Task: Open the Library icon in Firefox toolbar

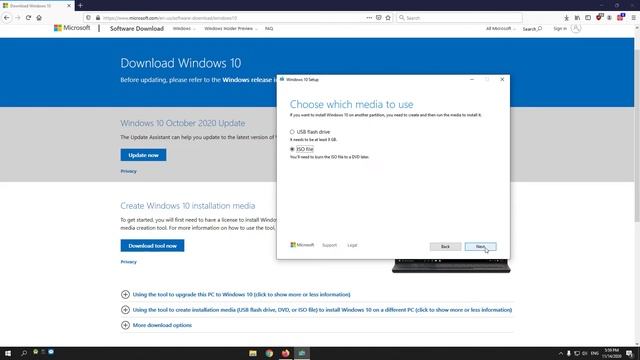Action: point(577,18)
